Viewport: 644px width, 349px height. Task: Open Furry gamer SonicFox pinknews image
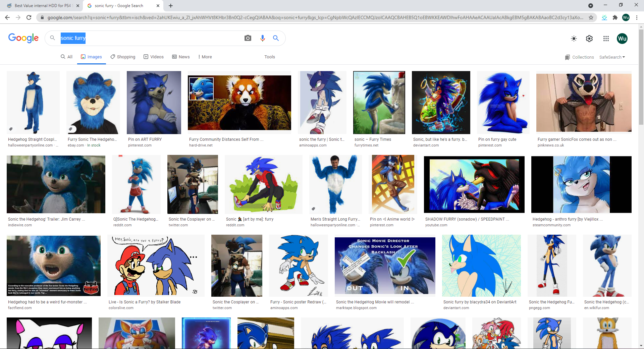click(584, 103)
